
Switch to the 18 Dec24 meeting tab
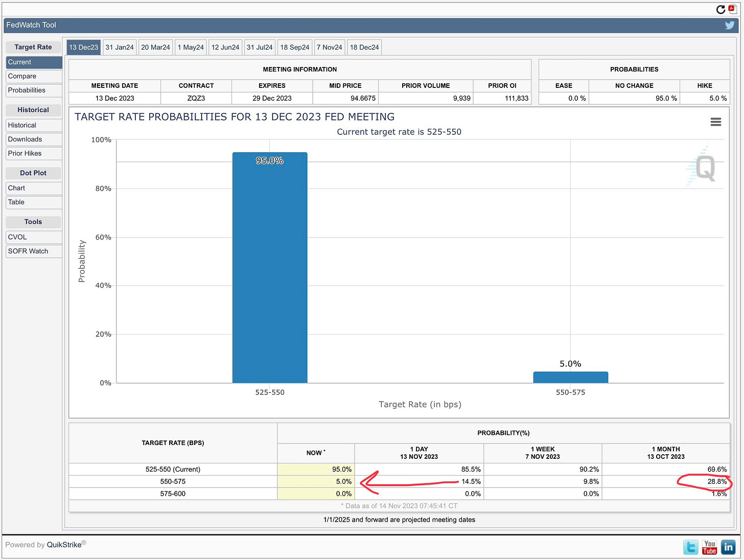(364, 47)
